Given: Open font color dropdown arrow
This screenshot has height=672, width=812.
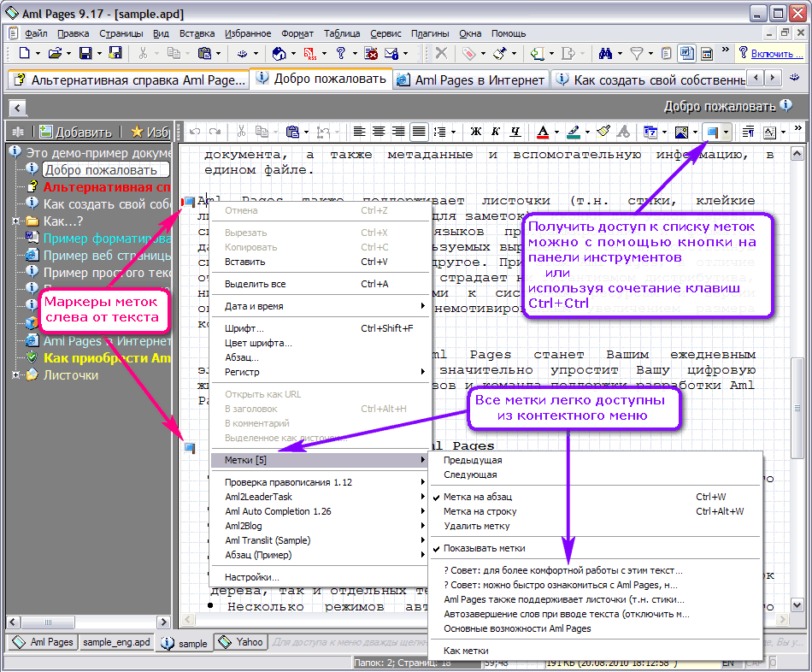Looking at the screenshot, I should click(x=556, y=132).
